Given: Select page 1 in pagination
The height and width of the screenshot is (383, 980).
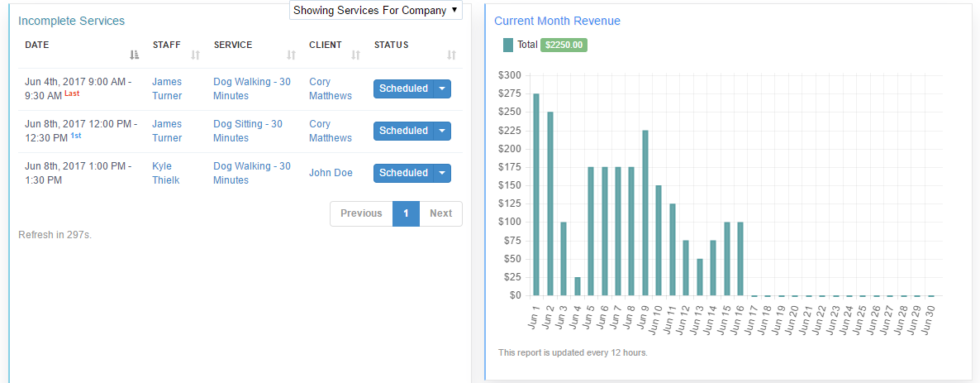Looking at the screenshot, I should pos(406,213).
